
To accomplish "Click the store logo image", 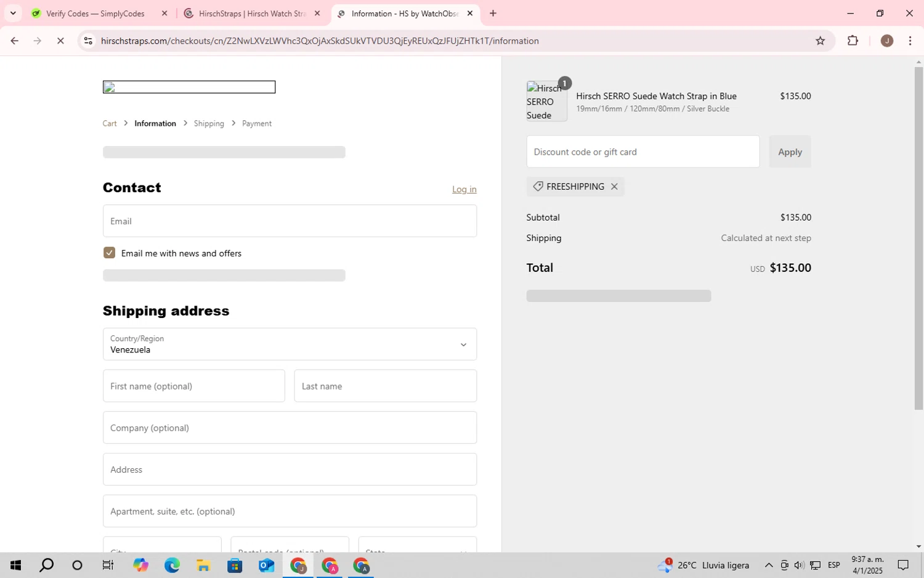I will (189, 87).
